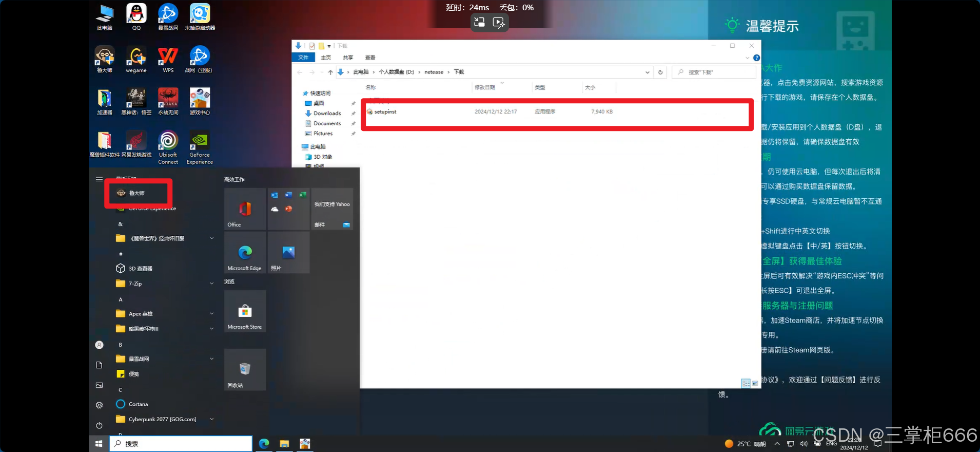Open 米哈游启动器 desktop icon
This screenshot has width=980, height=452.
200,17
